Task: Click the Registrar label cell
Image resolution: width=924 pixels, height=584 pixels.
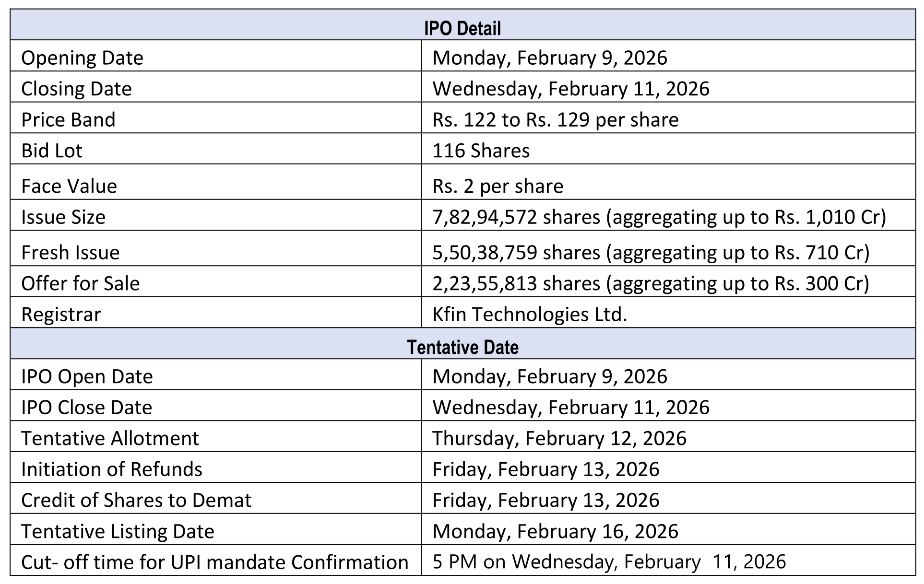Action: 61,315
